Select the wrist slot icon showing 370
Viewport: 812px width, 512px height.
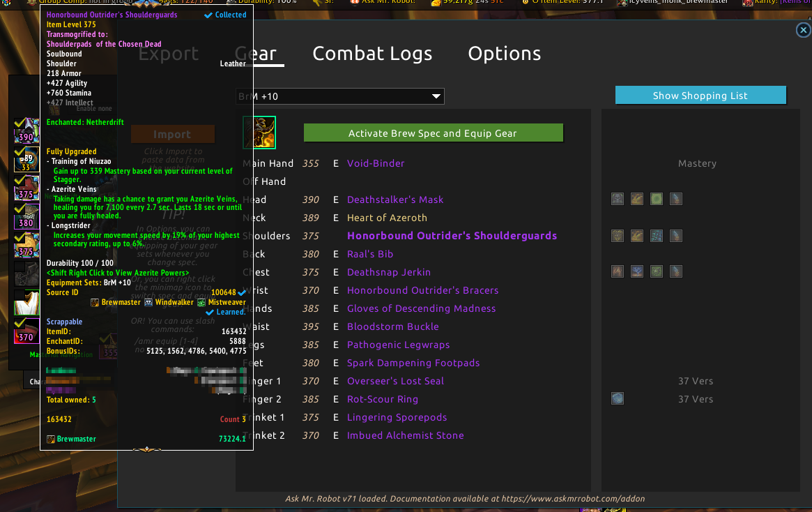tap(26, 331)
